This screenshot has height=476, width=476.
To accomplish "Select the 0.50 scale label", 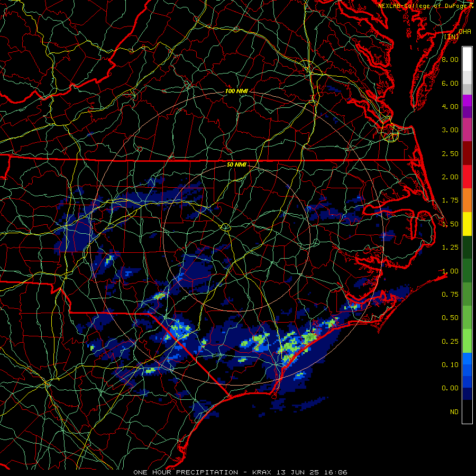I will (x=450, y=318).
